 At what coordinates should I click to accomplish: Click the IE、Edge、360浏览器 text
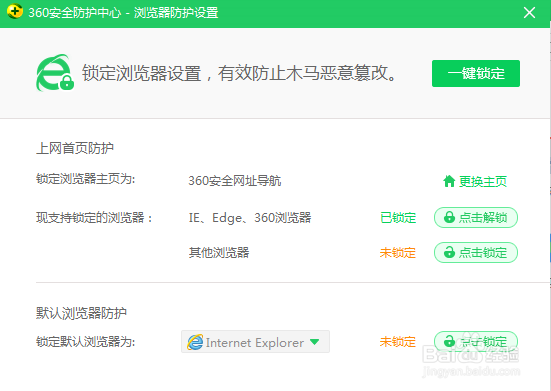point(250,218)
